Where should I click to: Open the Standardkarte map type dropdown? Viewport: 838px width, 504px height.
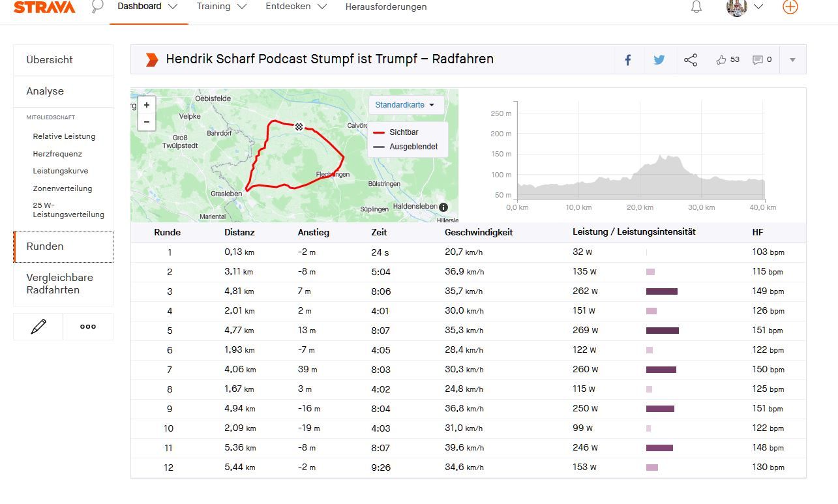pyautogui.click(x=406, y=105)
